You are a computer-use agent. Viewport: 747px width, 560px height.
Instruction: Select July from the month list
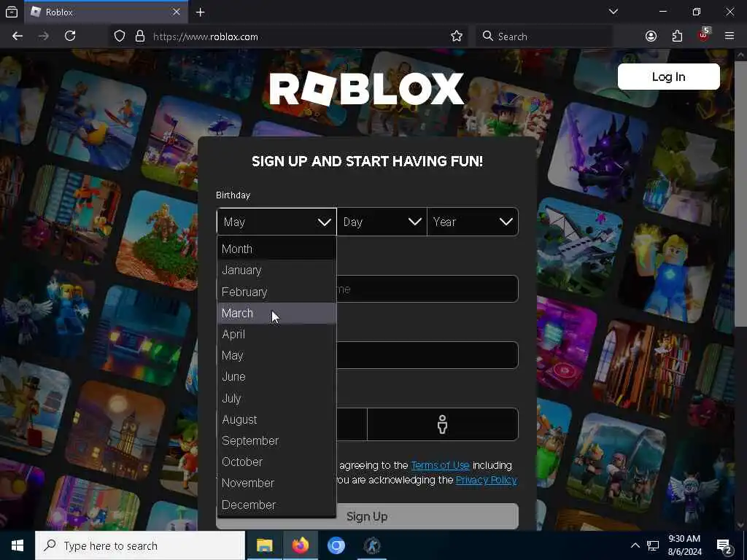276,398
